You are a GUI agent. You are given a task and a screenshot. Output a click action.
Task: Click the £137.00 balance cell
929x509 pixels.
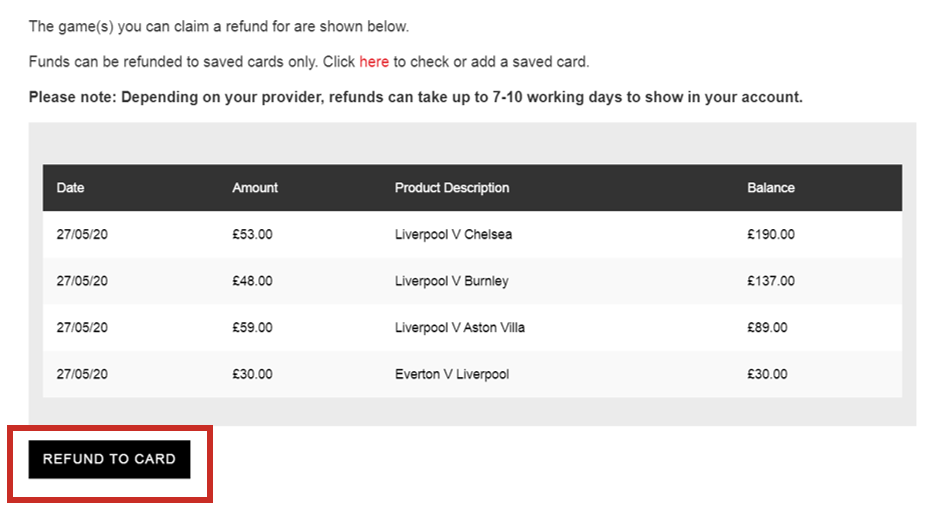click(x=771, y=281)
